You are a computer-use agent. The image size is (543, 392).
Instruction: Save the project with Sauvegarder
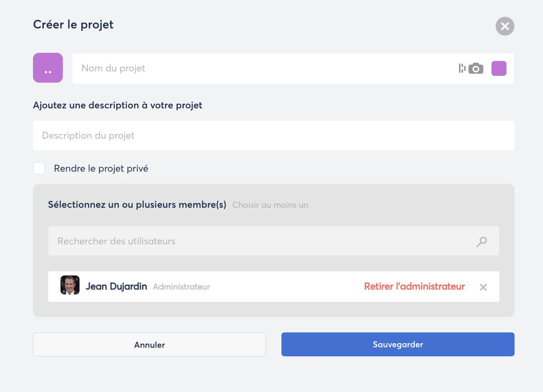coord(398,345)
